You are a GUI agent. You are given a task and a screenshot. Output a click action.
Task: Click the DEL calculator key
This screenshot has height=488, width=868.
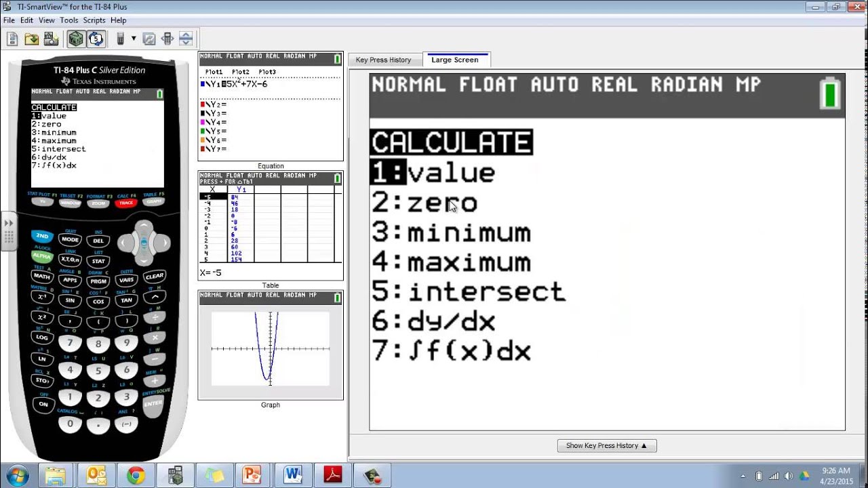pos(98,241)
